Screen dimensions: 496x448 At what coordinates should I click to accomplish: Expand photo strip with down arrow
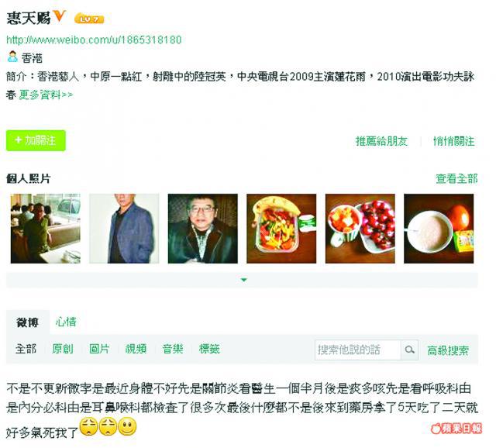click(243, 280)
